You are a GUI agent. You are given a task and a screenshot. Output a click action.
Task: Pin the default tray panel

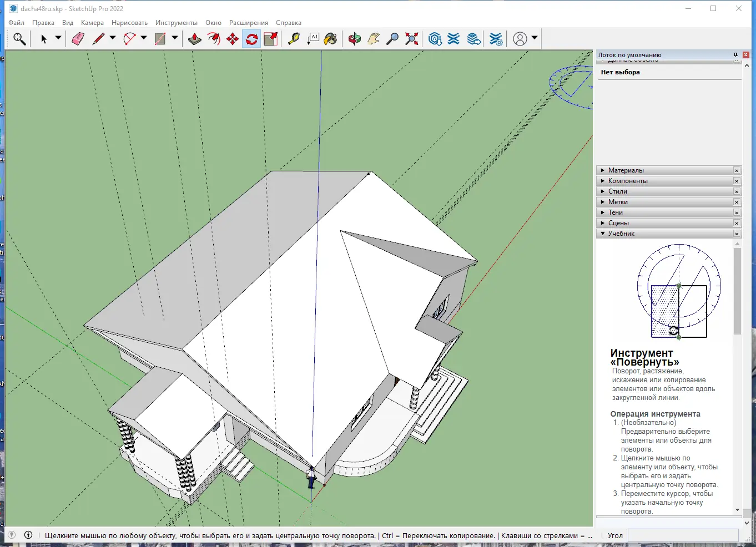click(x=735, y=55)
